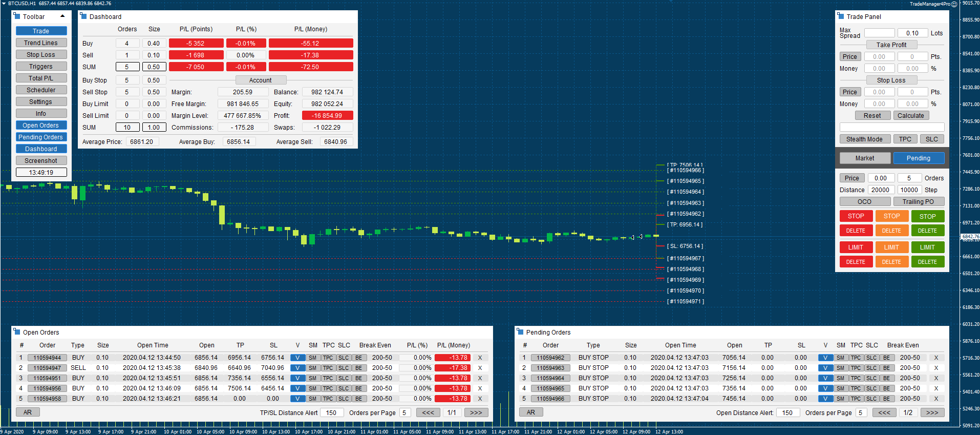
Task: Toggle TPC for open order 110594956
Action: tap(328, 388)
